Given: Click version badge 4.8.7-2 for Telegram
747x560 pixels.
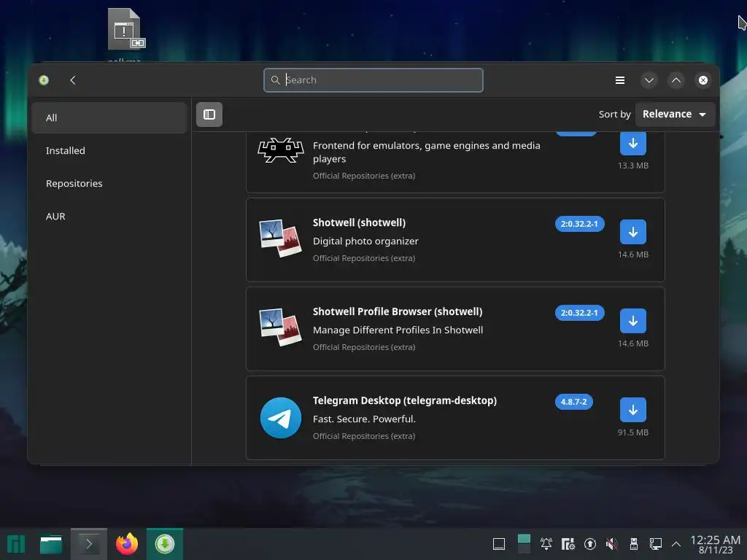Looking at the screenshot, I should (x=573, y=402).
